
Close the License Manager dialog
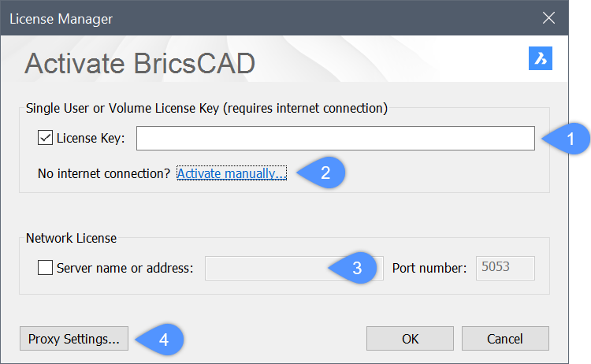549,17
